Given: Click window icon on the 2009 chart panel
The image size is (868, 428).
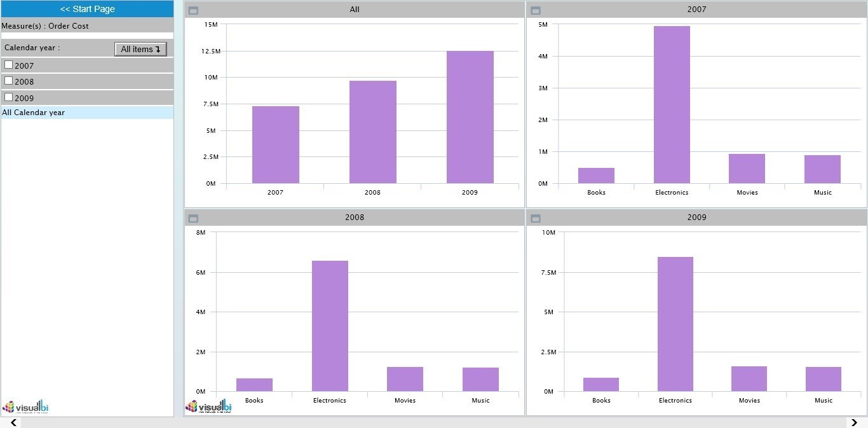Looking at the screenshot, I should (x=535, y=218).
